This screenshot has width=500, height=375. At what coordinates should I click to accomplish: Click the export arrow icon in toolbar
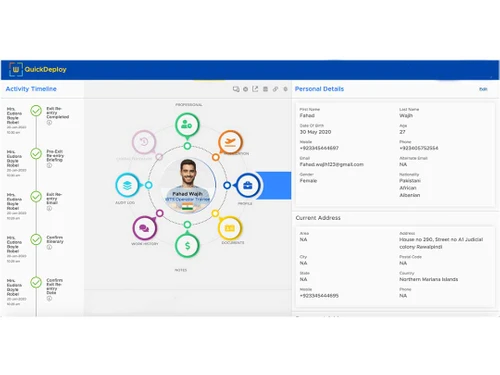point(255,89)
